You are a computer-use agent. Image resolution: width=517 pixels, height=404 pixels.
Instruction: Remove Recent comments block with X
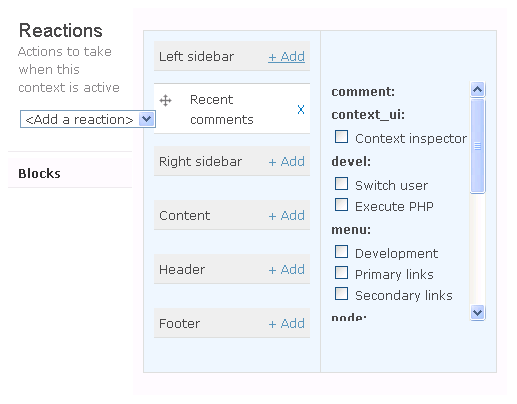(301, 109)
